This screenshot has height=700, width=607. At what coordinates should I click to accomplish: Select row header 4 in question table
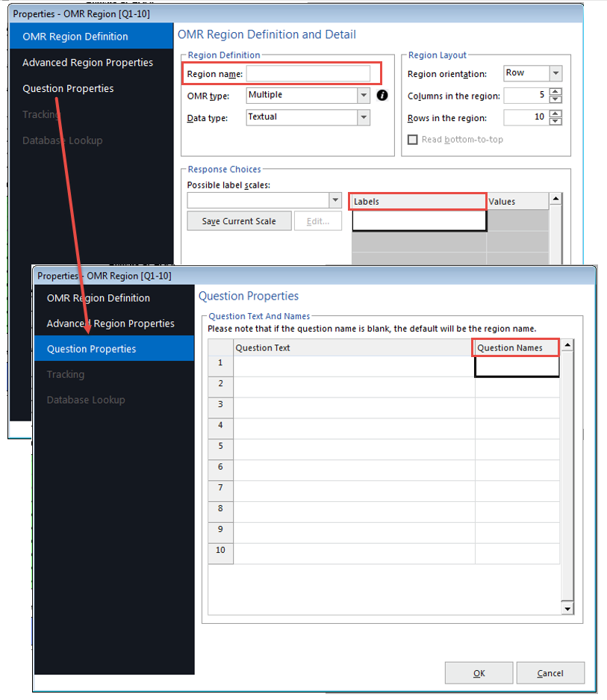pos(220,429)
